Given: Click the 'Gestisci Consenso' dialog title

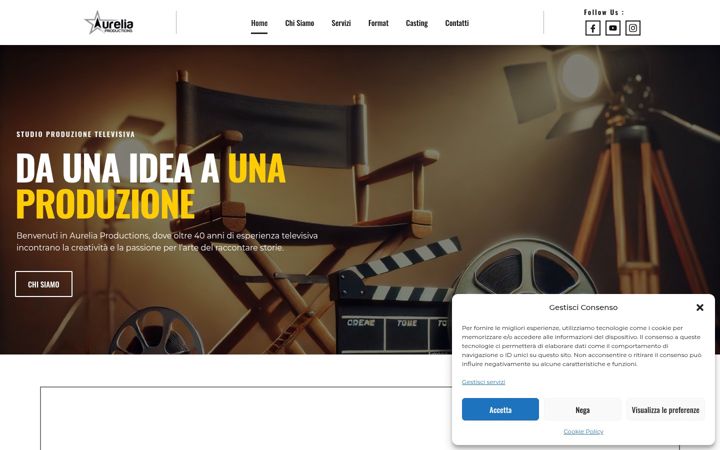Looking at the screenshot, I should [583, 308].
